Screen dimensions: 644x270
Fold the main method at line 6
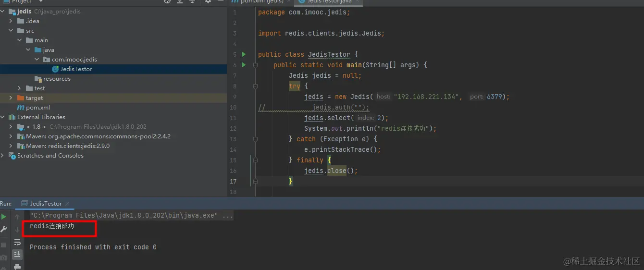coord(255,65)
